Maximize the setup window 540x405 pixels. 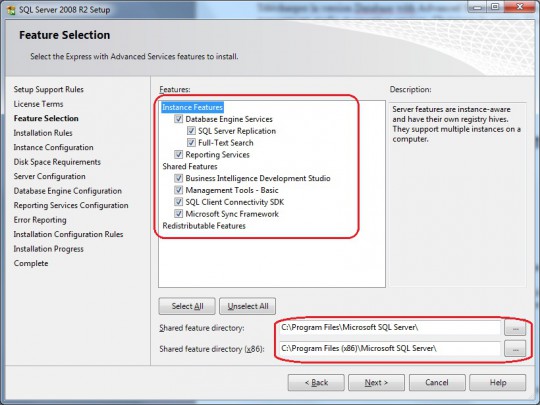tap(495, 7)
